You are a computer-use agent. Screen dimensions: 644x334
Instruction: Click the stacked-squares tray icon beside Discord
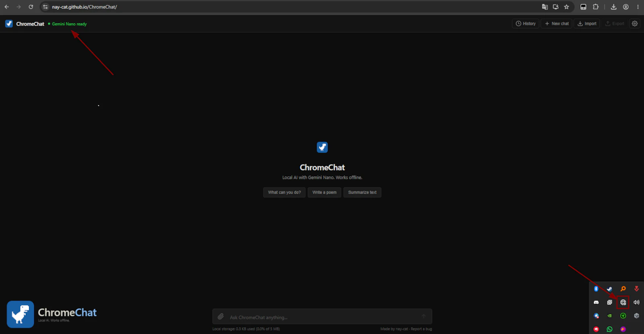(x=609, y=302)
